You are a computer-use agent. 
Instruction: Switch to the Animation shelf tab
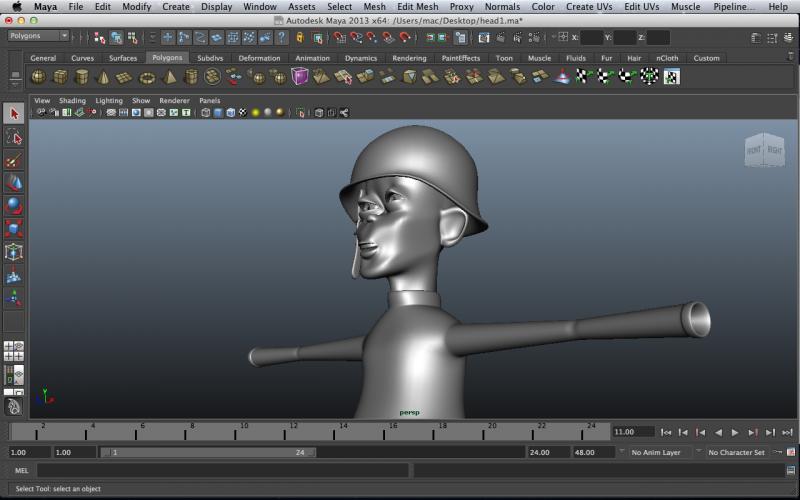pos(312,58)
